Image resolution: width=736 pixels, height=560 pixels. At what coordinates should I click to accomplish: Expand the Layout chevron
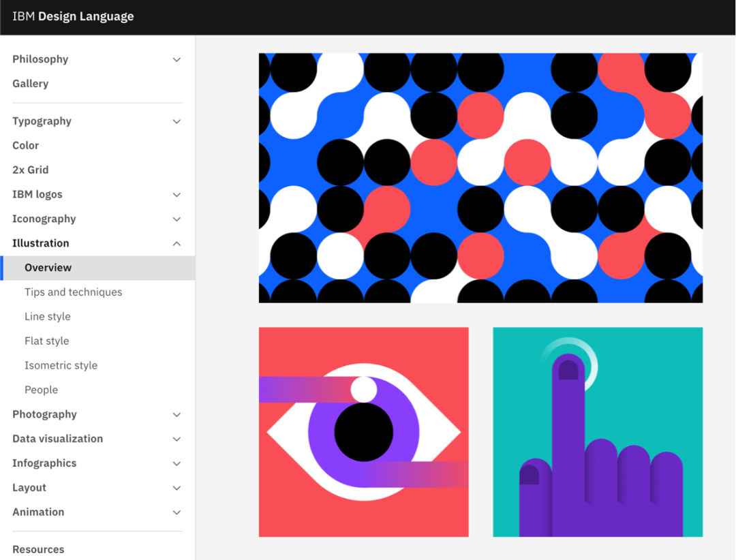click(177, 488)
